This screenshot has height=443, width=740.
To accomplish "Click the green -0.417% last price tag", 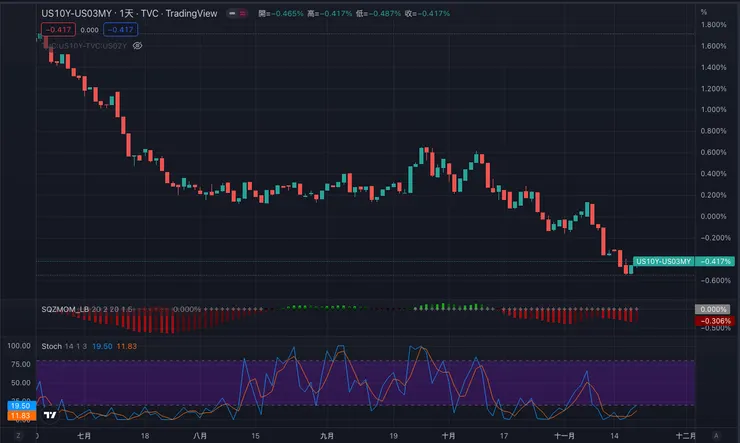I will (x=715, y=261).
